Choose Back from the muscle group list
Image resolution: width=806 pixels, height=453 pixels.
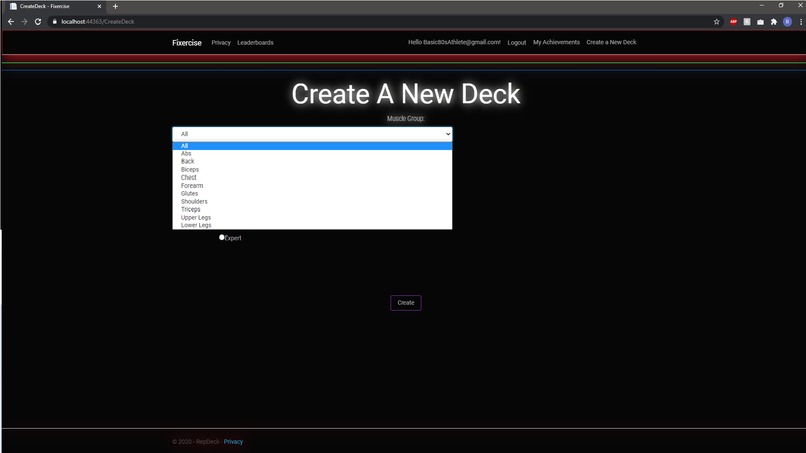pos(312,161)
